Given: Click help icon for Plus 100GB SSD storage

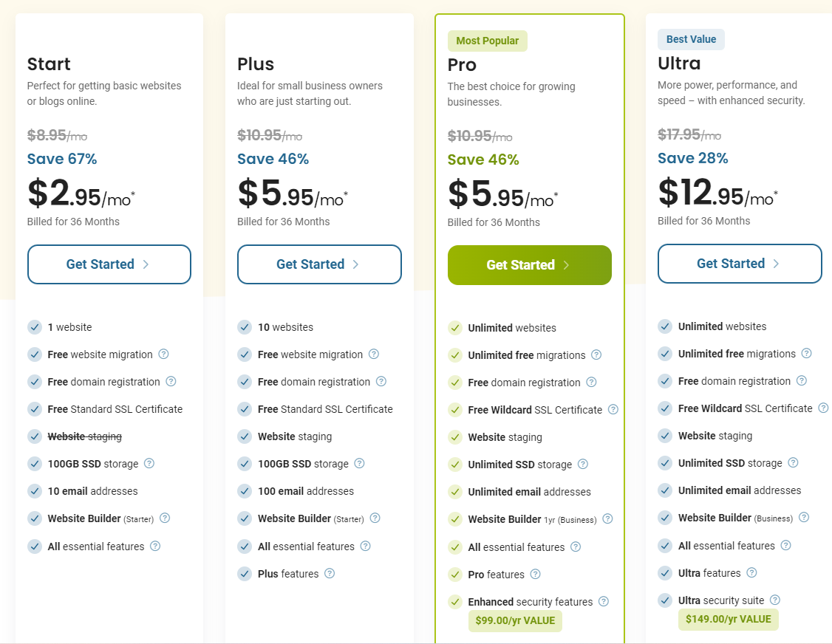Looking at the screenshot, I should 360,464.
